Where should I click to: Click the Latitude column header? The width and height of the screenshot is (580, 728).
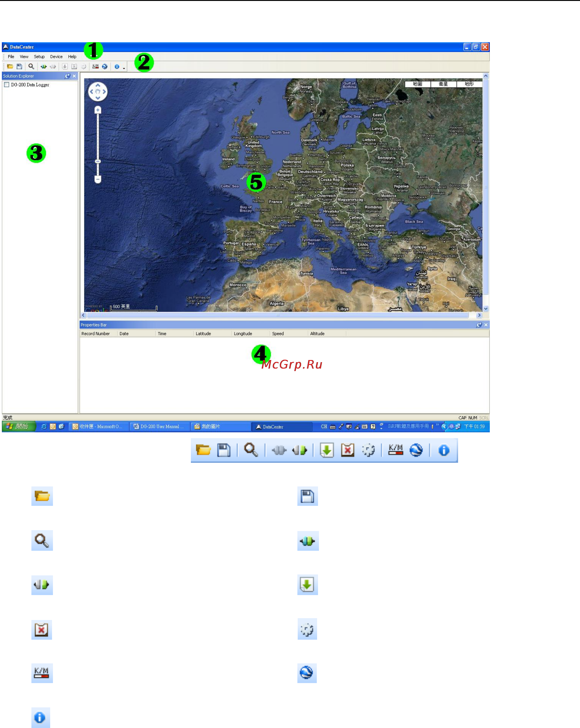point(213,334)
